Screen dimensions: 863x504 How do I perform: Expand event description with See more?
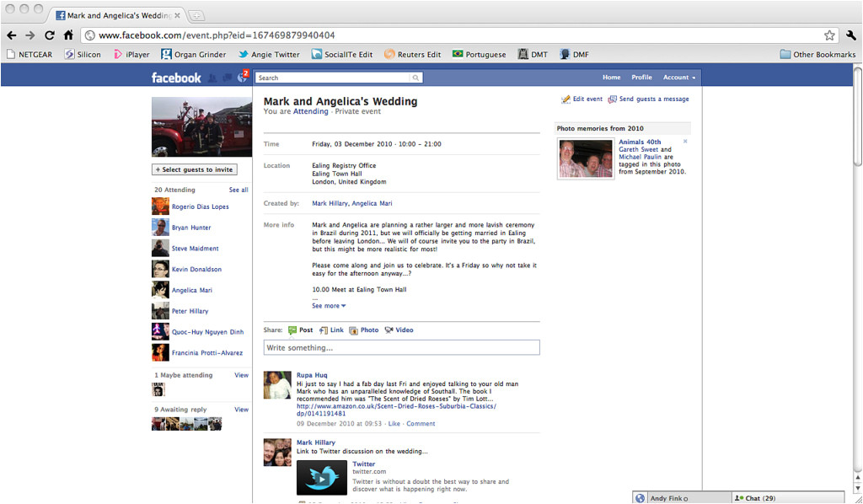click(329, 306)
